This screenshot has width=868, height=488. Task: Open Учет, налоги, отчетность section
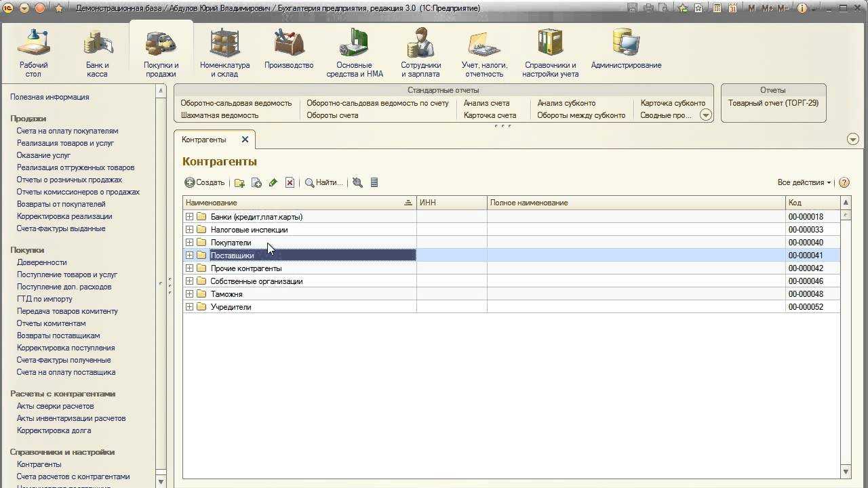[x=484, y=54]
